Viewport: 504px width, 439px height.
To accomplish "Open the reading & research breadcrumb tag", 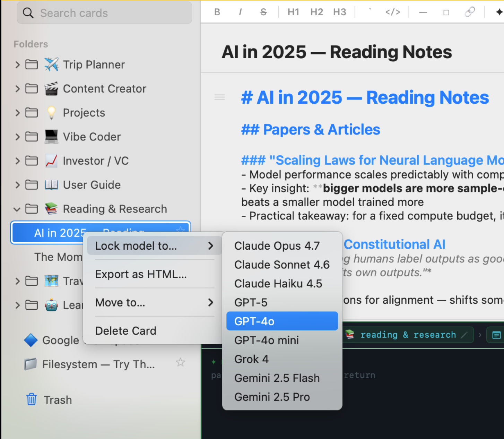I will [x=408, y=335].
